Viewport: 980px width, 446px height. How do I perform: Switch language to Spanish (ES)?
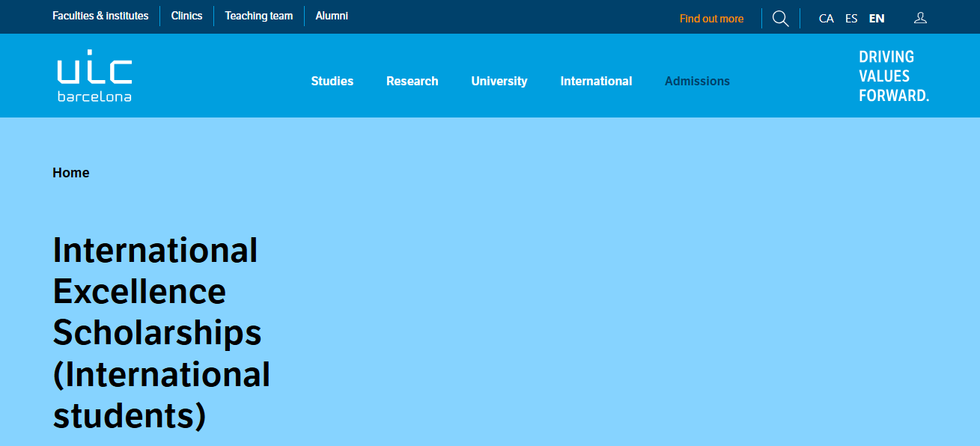coord(851,19)
